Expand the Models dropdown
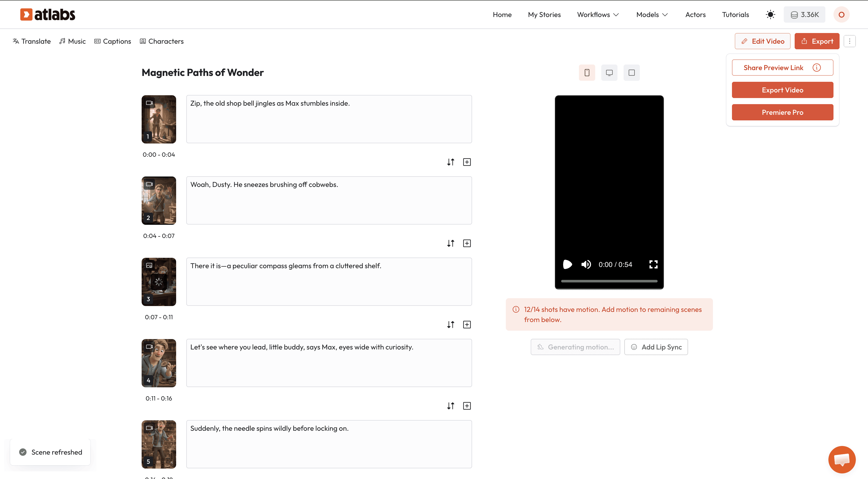Image resolution: width=868 pixels, height=479 pixels. pyautogui.click(x=652, y=14)
